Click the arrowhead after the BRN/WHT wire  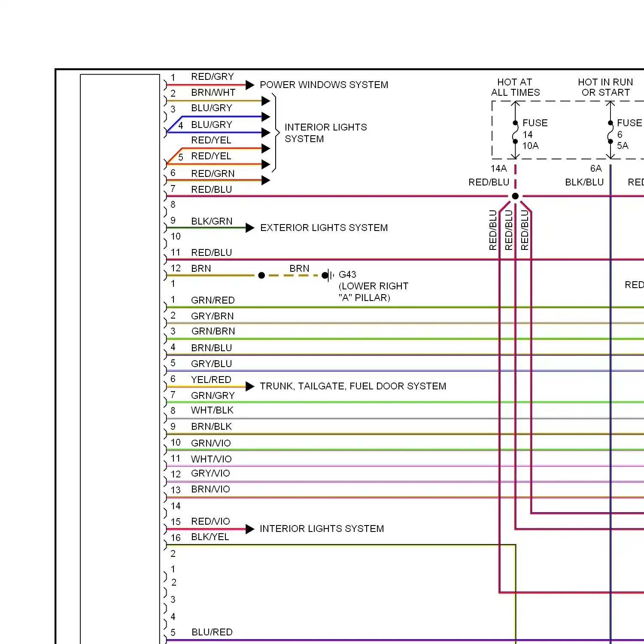tap(266, 101)
